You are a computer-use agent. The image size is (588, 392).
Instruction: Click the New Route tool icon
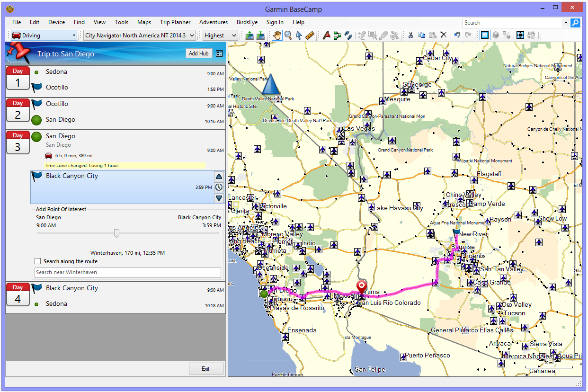337,35
